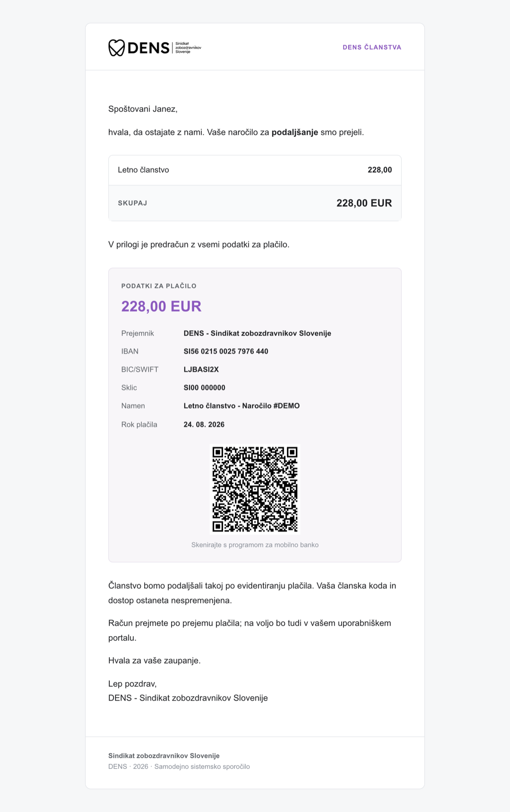Click the Sklic reference SI00 000000
The image size is (510, 812).
coord(204,387)
